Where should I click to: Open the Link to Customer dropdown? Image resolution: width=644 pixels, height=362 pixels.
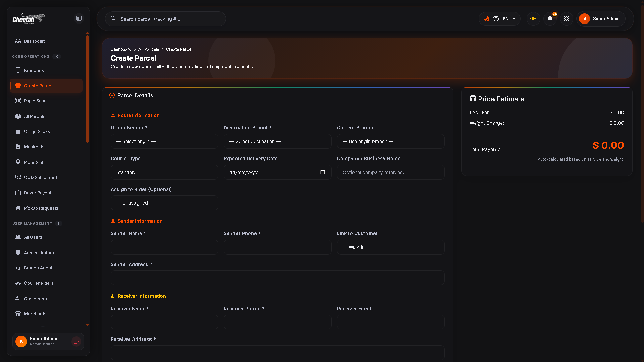tap(391, 247)
